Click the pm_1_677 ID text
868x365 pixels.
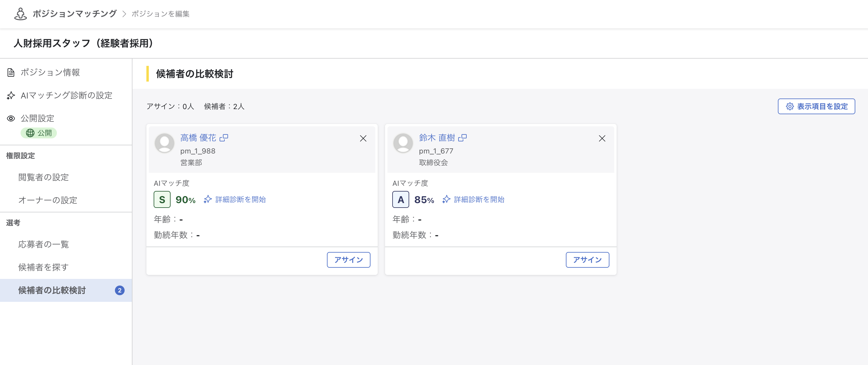[x=436, y=151]
